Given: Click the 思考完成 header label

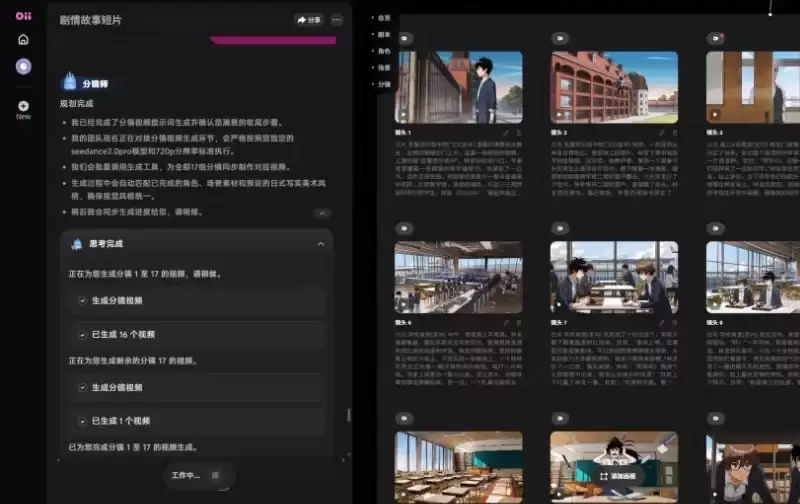Looking at the screenshot, I should [106, 244].
